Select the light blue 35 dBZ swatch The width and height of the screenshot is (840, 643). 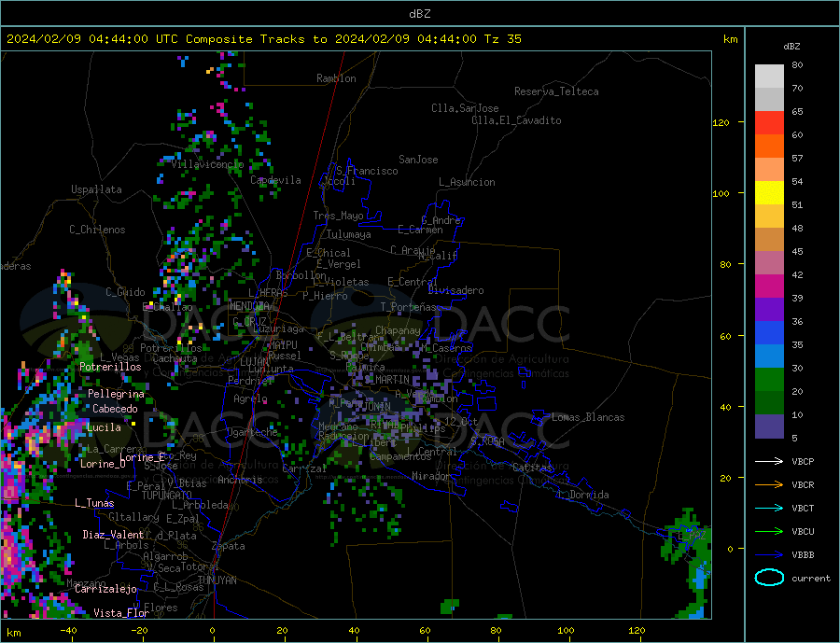point(769,356)
